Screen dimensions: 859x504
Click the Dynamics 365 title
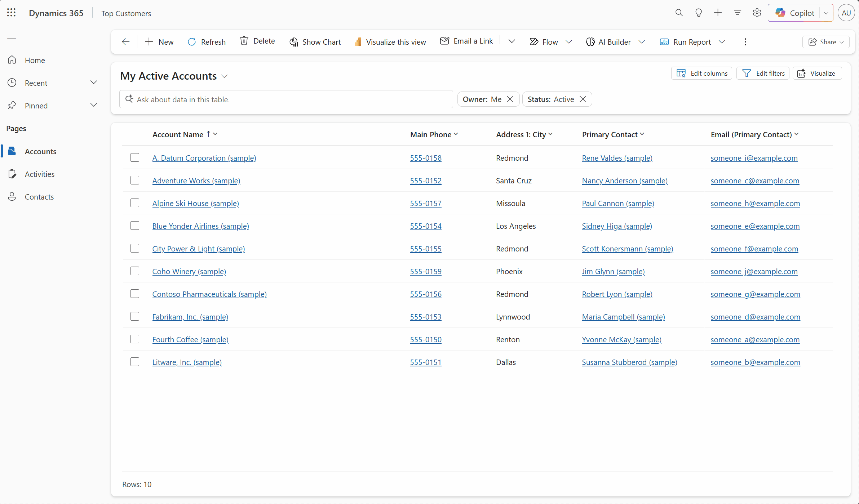pyautogui.click(x=56, y=13)
